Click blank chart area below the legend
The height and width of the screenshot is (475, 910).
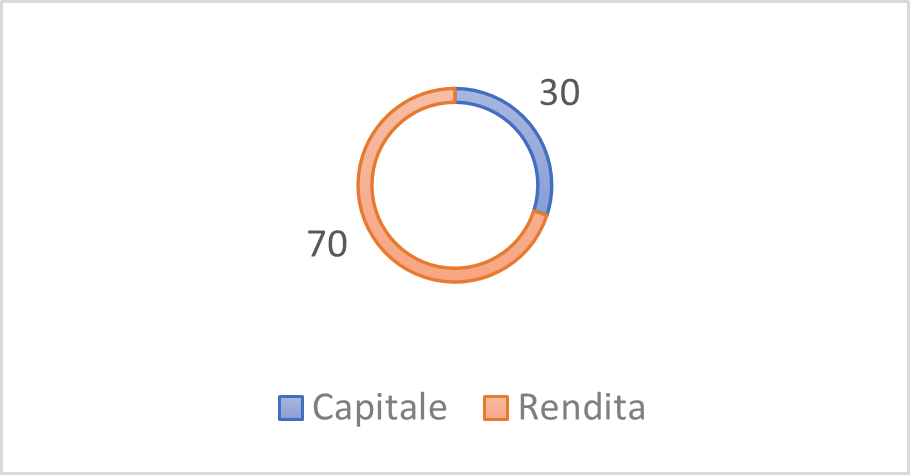[455, 450]
